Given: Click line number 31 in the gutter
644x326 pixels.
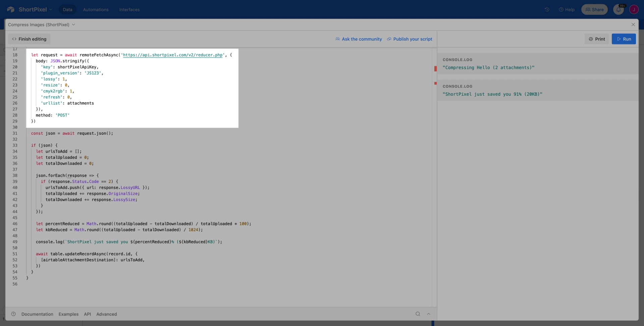Looking at the screenshot, I should [x=15, y=133].
